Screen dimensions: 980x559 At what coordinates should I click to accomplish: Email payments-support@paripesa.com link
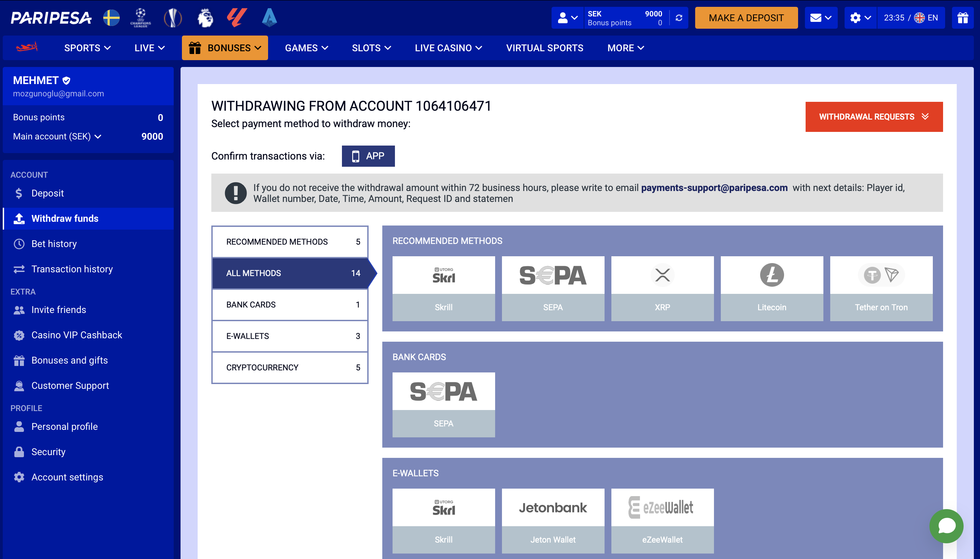coord(714,188)
